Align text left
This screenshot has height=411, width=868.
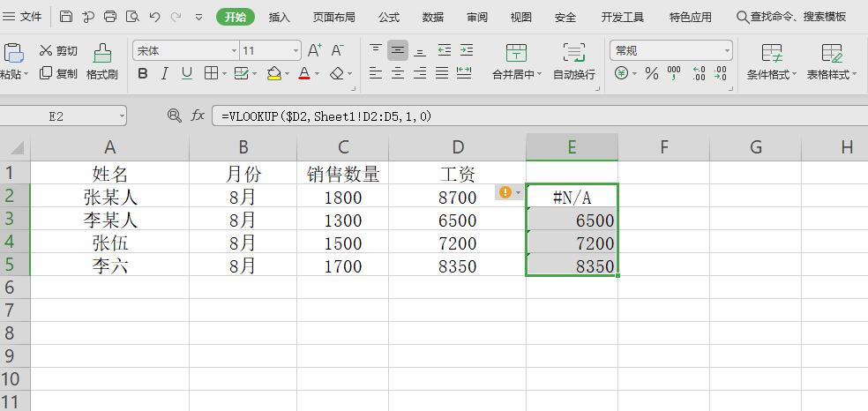[376, 73]
